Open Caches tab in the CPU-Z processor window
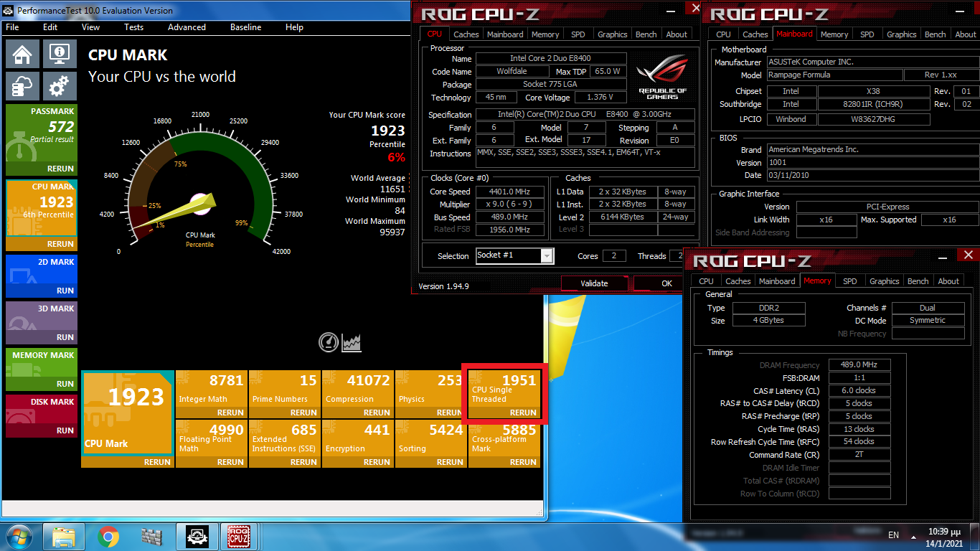Screen dimensions: 980x551 pyautogui.click(x=466, y=34)
